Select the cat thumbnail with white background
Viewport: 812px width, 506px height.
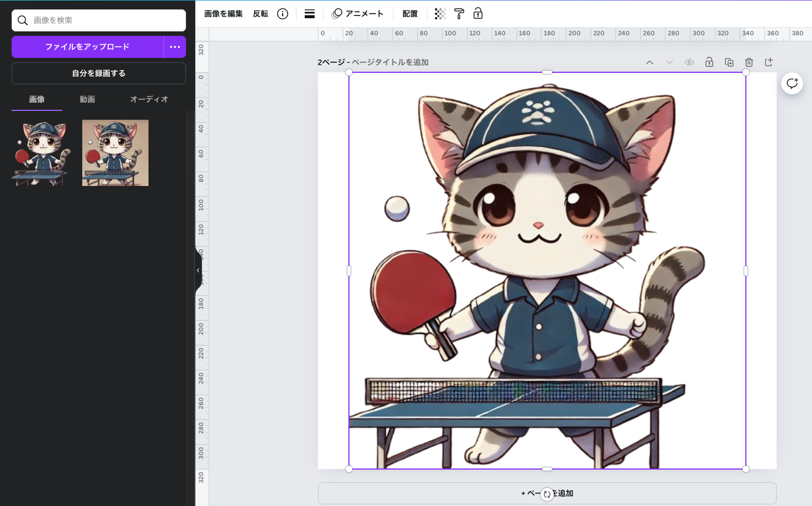pos(41,153)
